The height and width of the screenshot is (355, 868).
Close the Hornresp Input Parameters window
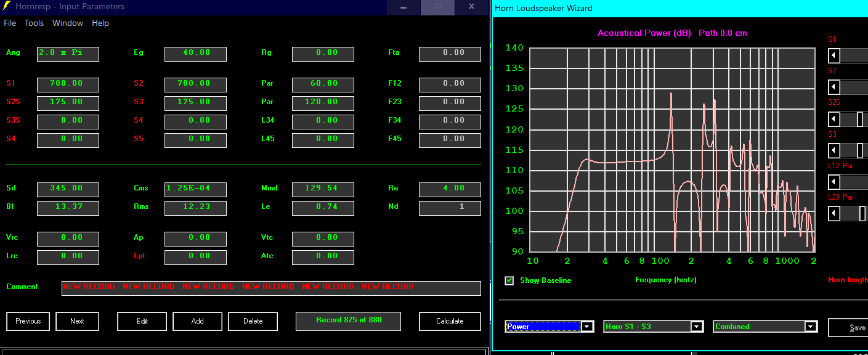[x=471, y=7]
